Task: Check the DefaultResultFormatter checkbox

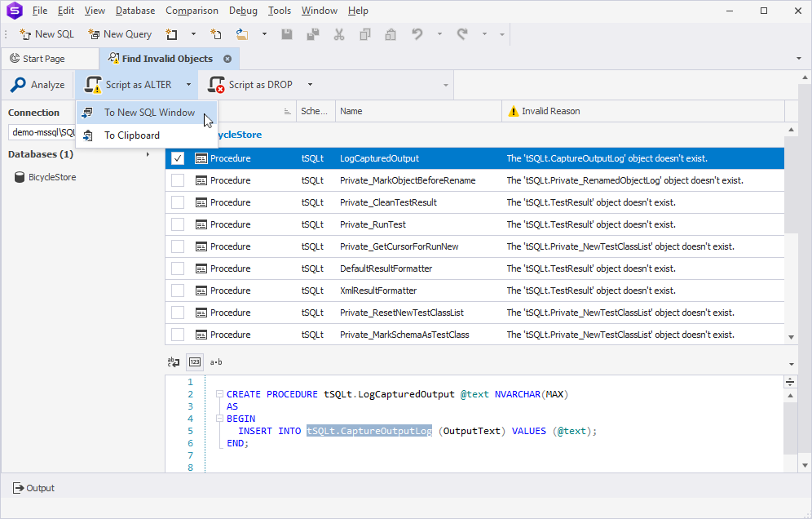Action: (178, 268)
